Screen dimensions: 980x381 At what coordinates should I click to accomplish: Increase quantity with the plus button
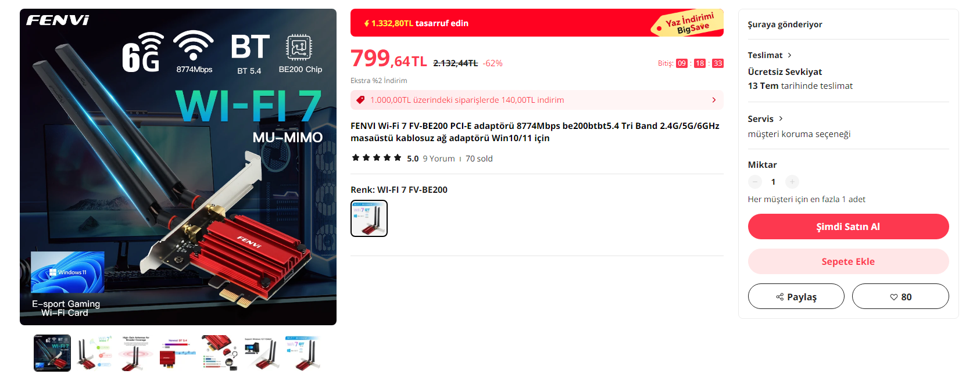pos(792,182)
